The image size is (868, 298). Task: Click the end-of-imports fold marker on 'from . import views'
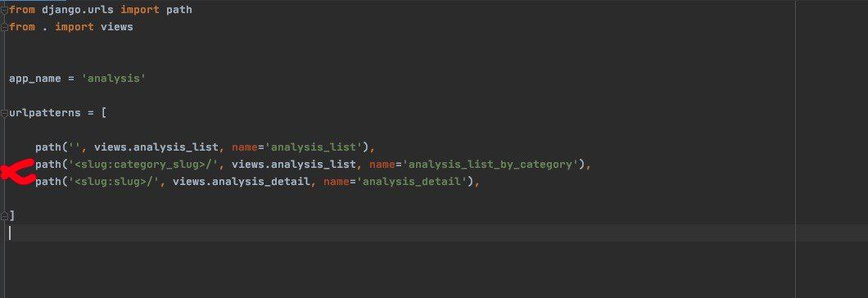point(4,27)
